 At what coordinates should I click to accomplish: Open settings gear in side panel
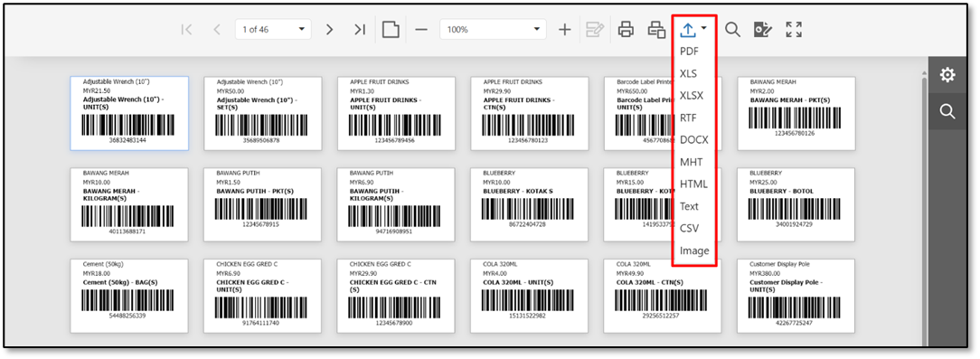pos(947,75)
